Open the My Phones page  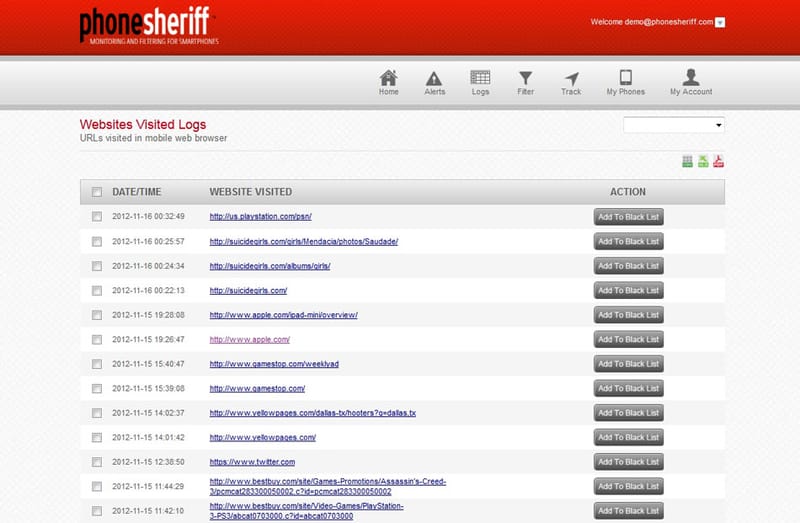click(625, 82)
